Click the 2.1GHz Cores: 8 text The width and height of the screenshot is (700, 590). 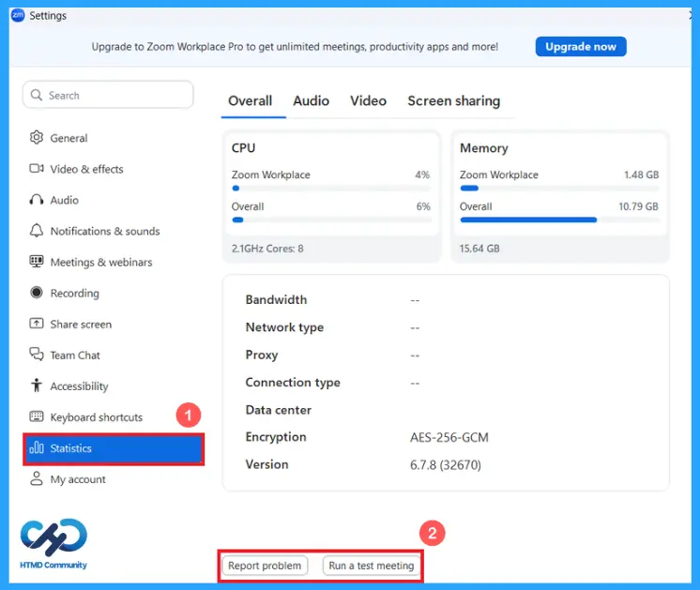(267, 249)
